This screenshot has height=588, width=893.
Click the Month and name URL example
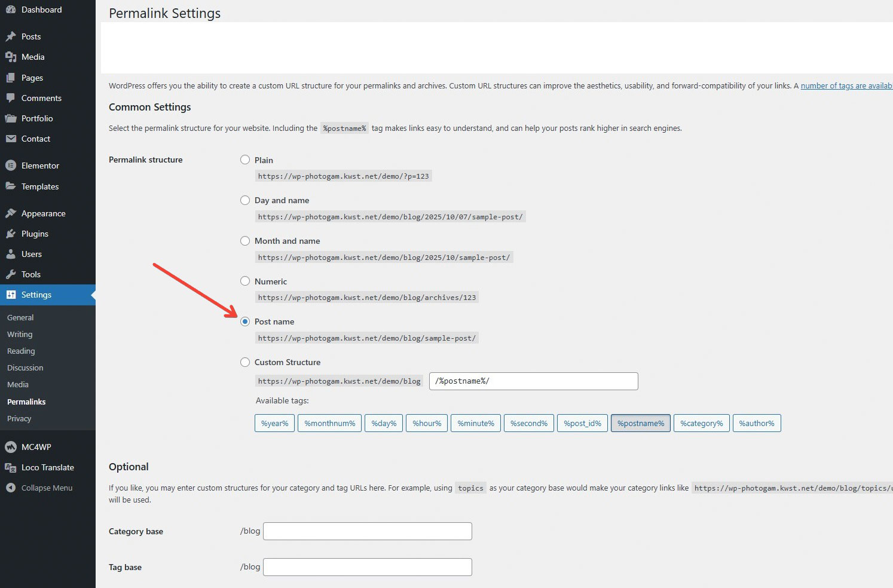coord(384,258)
